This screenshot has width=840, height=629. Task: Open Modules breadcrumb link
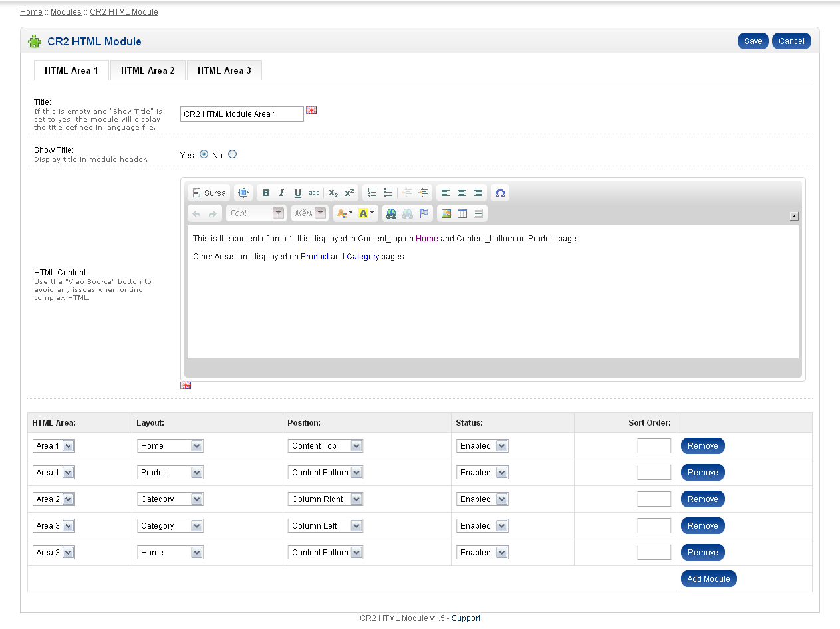click(66, 12)
